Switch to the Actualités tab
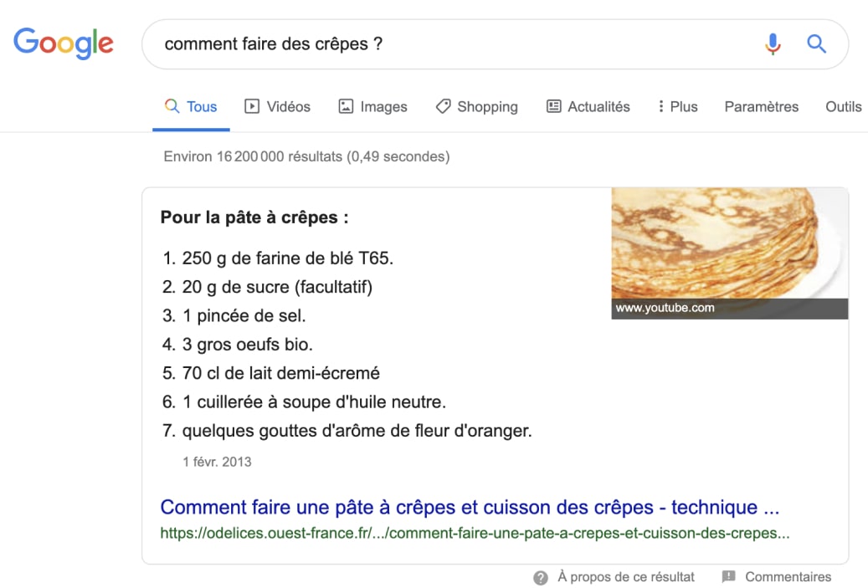The image size is (868, 588). click(597, 106)
